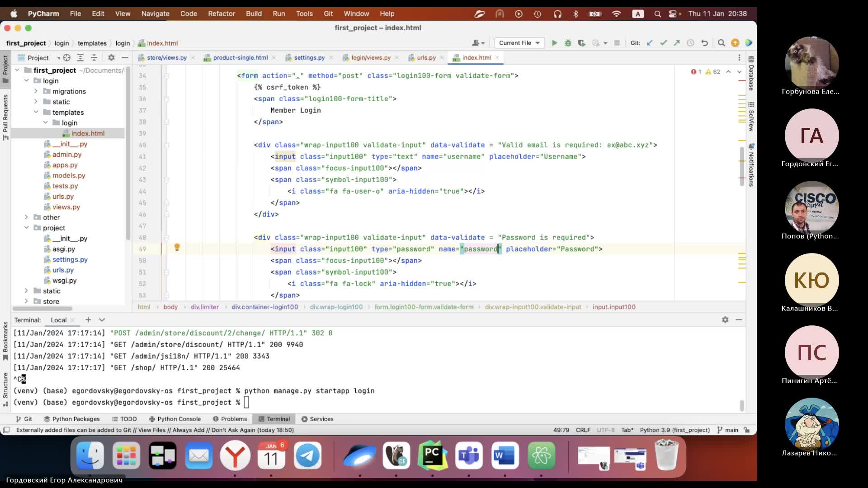Toggle SciView side panel
Viewport: 868px width, 488px height.
click(x=751, y=117)
